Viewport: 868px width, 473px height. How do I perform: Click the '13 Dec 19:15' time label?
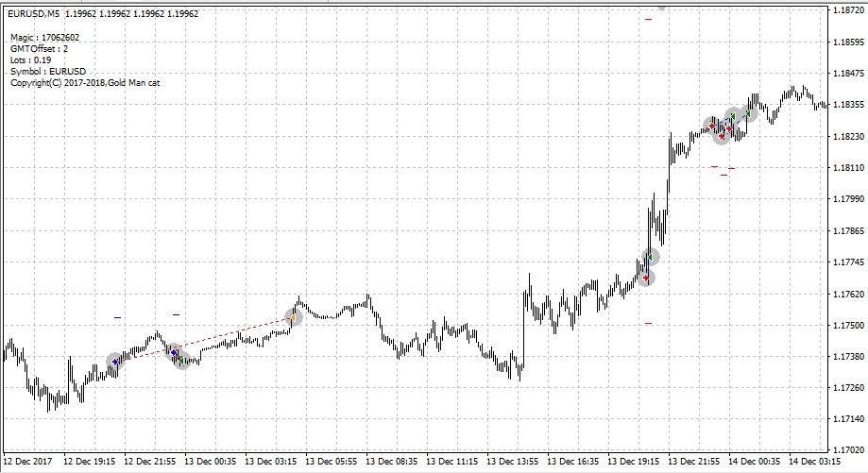(x=633, y=462)
